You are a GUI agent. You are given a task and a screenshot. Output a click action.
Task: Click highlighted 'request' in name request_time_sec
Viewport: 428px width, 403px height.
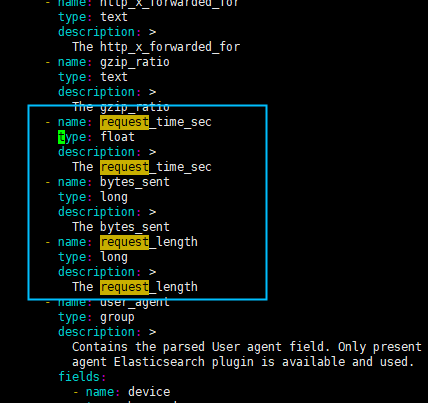point(124,122)
